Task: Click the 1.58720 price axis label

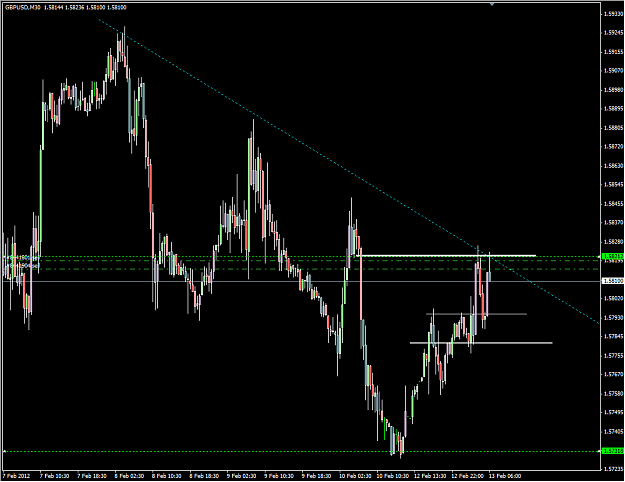Action: (613, 147)
